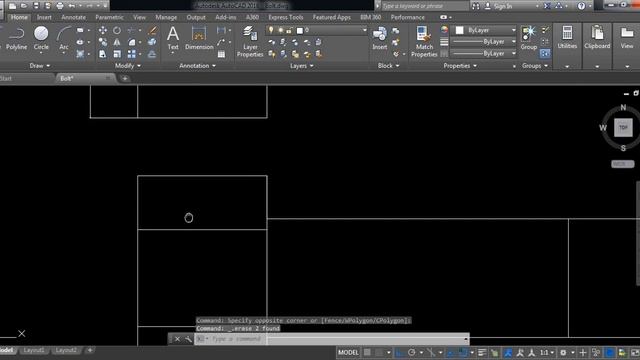Click the Group tool
Viewport: 640px width, 360px height.
[x=529, y=38]
